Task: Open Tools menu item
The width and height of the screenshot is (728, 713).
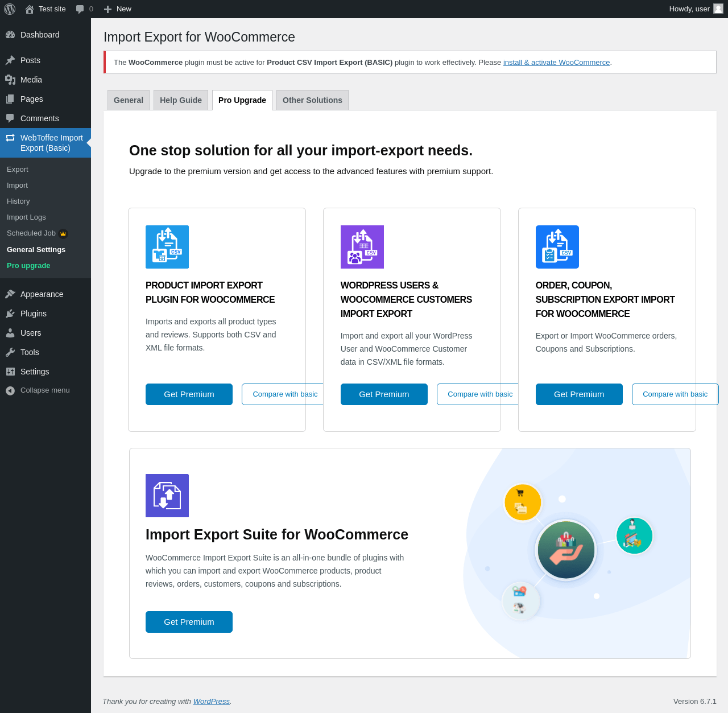Action: (x=45, y=352)
